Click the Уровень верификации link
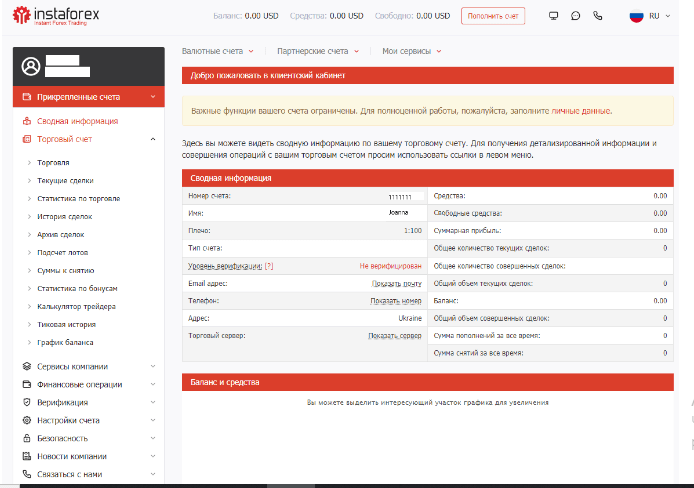694x488 pixels. [x=225, y=266]
